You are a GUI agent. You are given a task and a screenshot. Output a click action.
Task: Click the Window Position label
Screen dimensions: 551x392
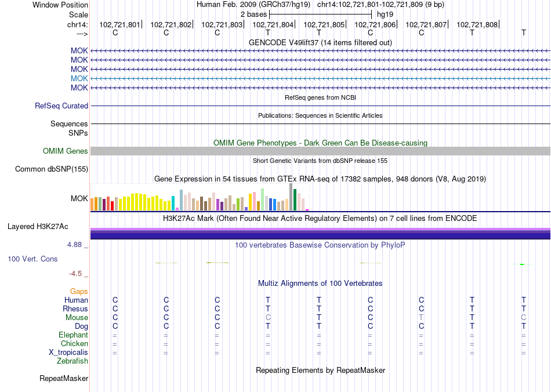click(60, 5)
